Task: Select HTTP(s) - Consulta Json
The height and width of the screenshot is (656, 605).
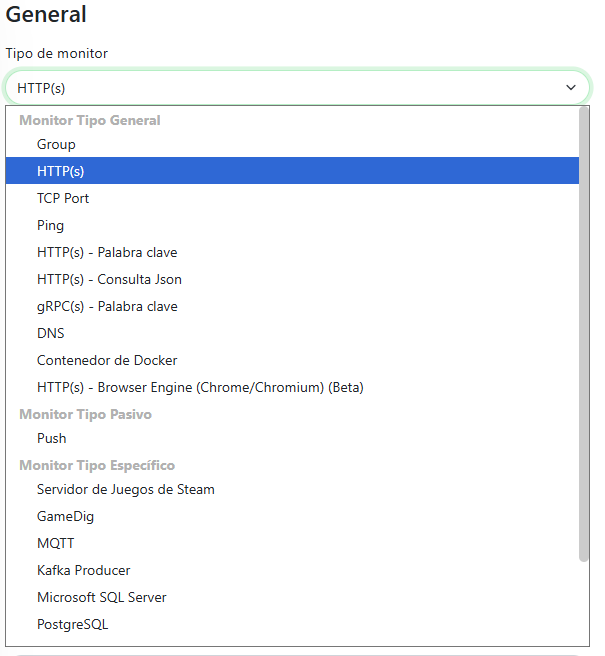Action: (x=109, y=280)
